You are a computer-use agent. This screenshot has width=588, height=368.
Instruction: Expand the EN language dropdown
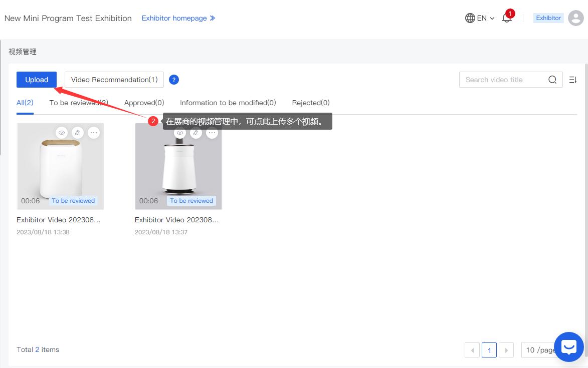coord(480,18)
